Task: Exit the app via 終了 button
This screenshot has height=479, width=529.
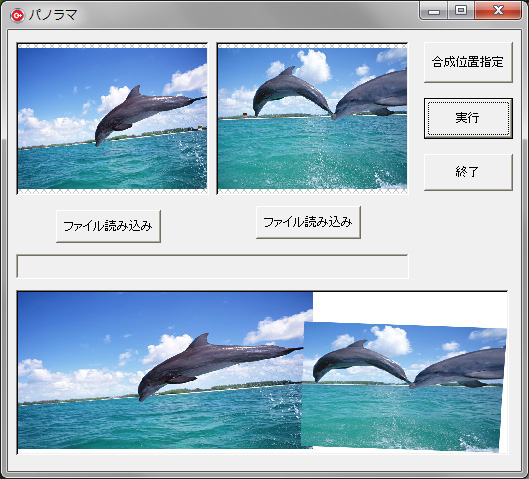Action: (x=468, y=172)
